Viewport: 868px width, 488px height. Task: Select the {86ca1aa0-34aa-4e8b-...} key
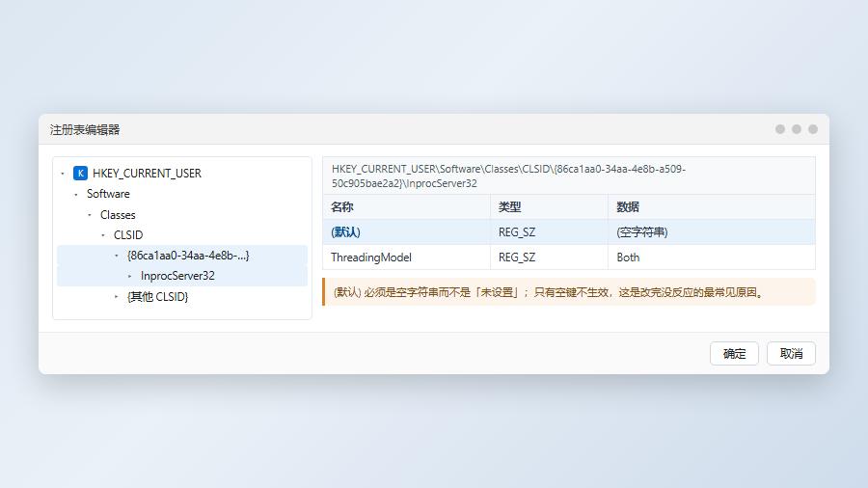(182, 256)
